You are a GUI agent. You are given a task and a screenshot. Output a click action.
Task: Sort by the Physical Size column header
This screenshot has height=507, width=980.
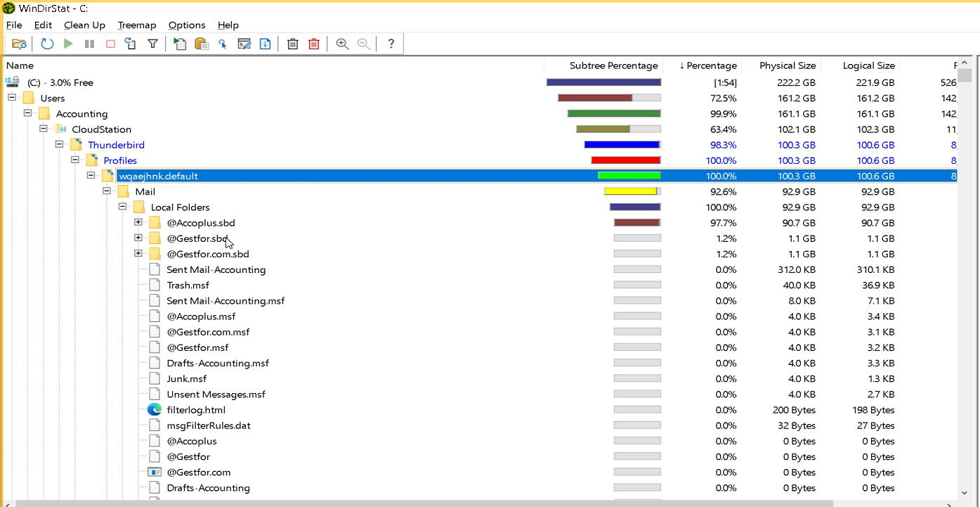(x=781, y=65)
